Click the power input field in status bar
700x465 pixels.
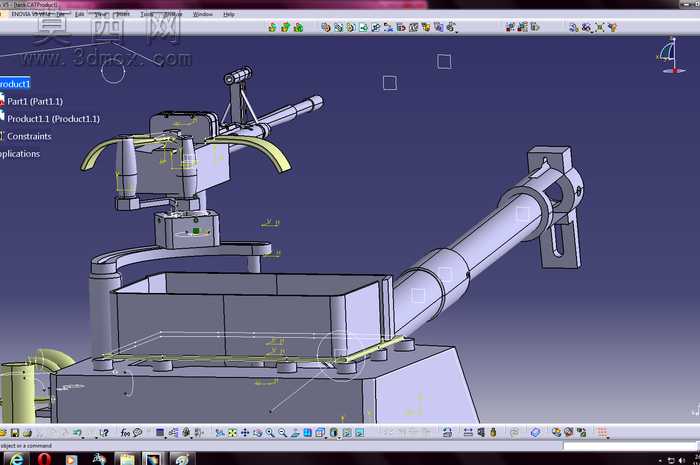[x=629, y=445]
